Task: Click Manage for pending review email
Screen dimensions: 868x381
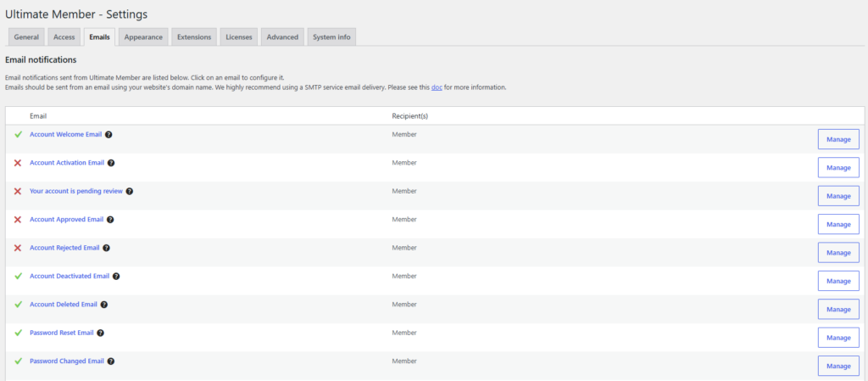Action: pos(838,196)
